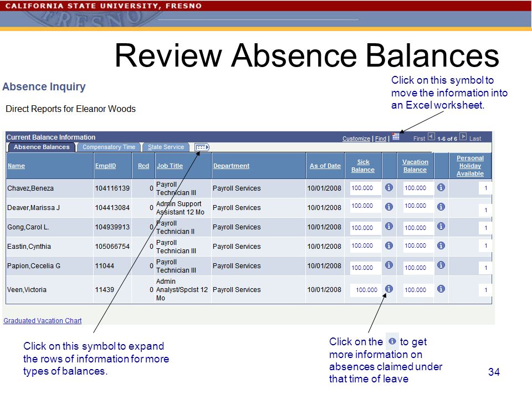Select the name Chavez,Beneza
Viewport: 532px width, 399px height.
[x=30, y=188]
